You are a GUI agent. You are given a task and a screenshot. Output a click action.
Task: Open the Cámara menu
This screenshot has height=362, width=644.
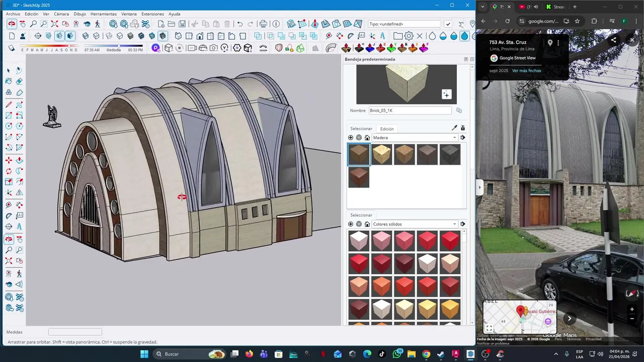coord(61,14)
